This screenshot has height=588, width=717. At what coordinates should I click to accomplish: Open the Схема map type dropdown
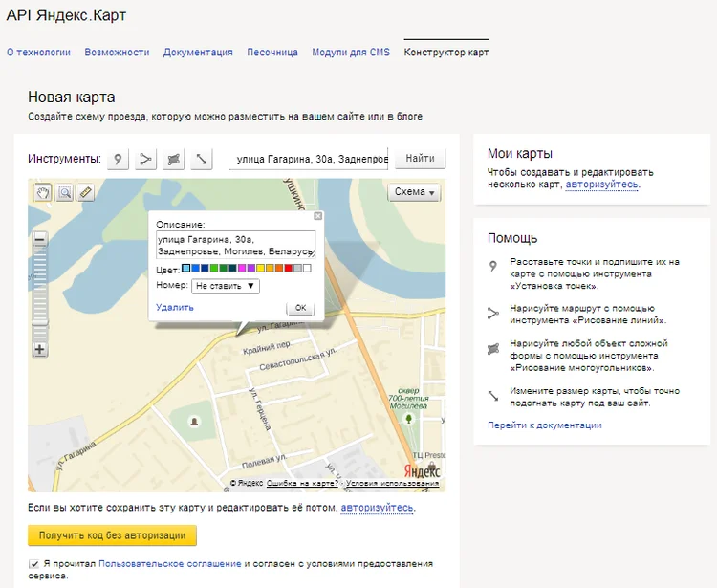pyautogui.click(x=414, y=192)
